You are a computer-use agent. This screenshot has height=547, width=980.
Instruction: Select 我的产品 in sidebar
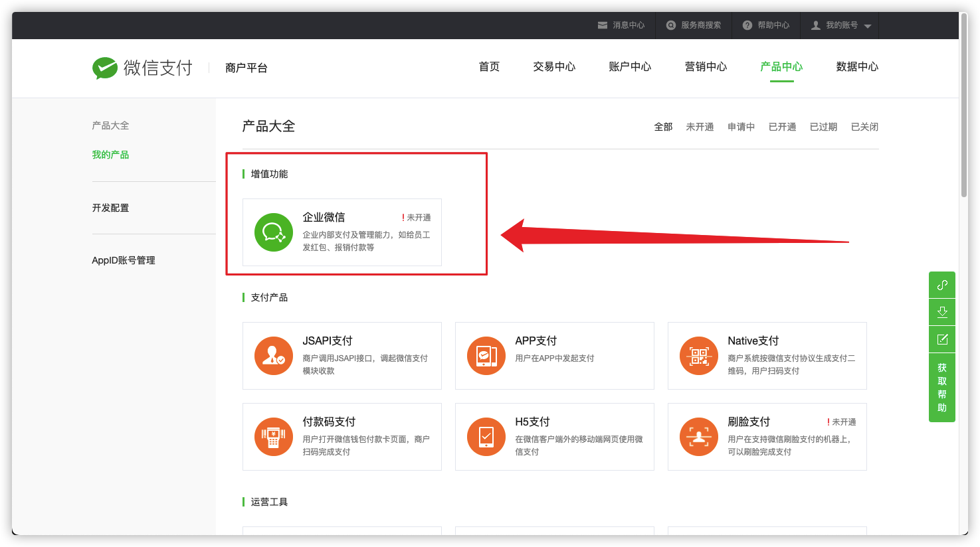click(x=110, y=155)
